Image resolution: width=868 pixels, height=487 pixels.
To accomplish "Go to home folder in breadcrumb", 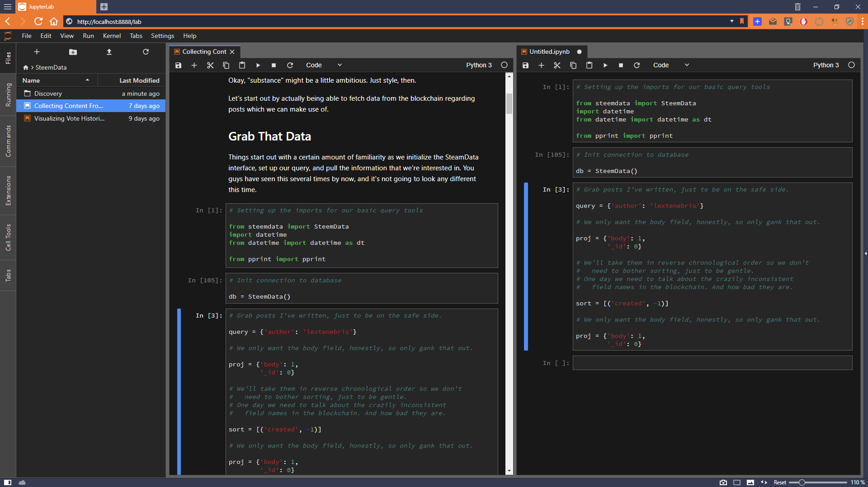I will [x=26, y=67].
